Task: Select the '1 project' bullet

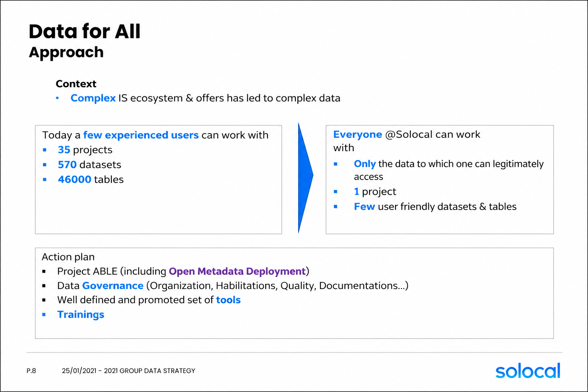Action: click(375, 191)
